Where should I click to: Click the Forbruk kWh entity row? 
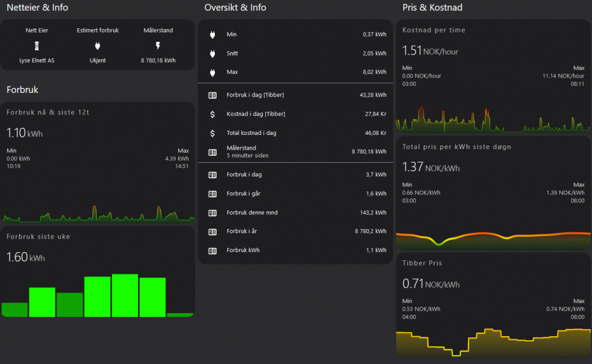(x=296, y=250)
